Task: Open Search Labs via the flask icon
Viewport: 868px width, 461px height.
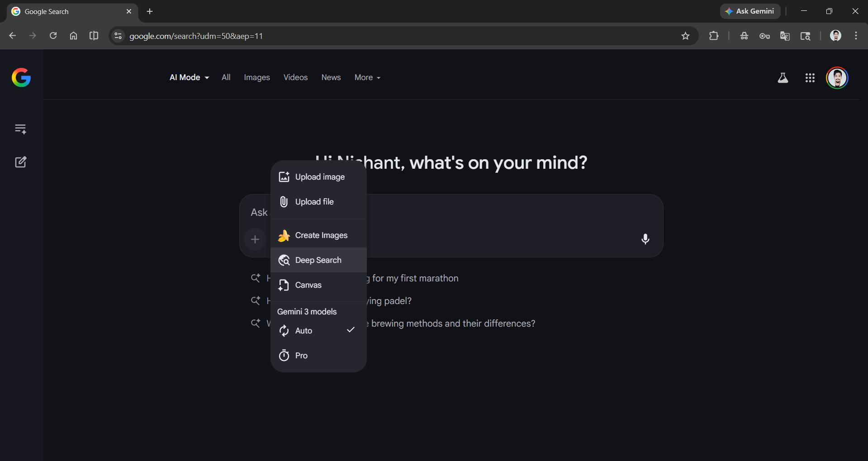Action: coord(783,77)
